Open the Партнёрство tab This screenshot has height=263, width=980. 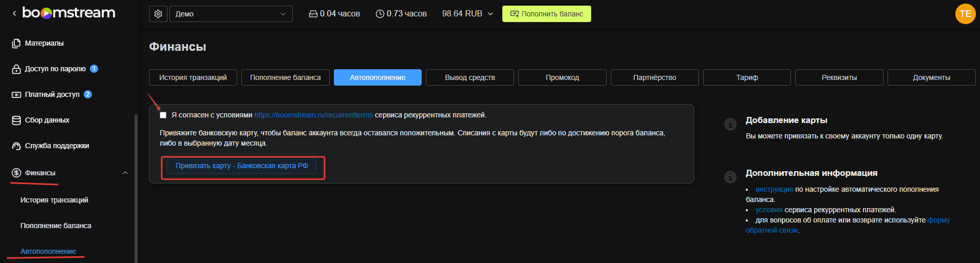coord(655,77)
